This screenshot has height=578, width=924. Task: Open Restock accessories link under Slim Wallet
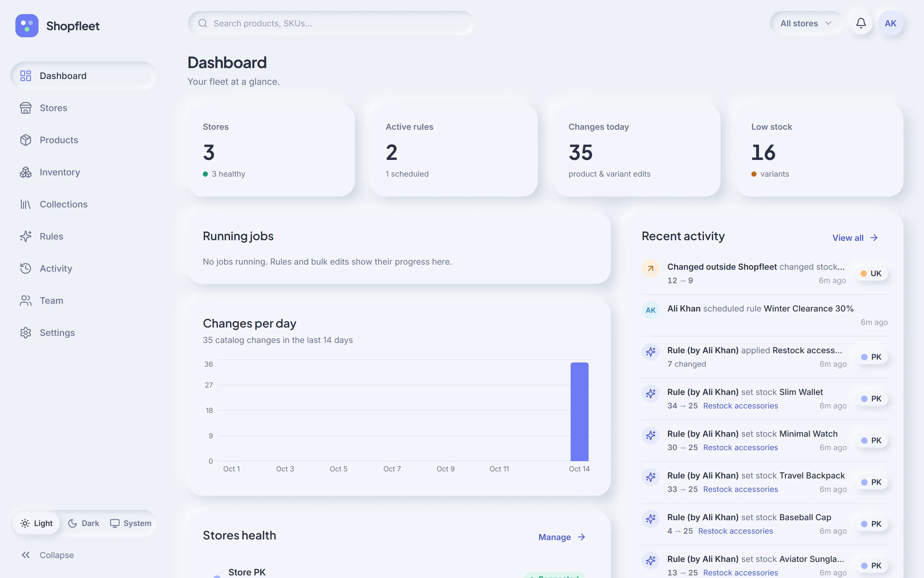tap(740, 406)
